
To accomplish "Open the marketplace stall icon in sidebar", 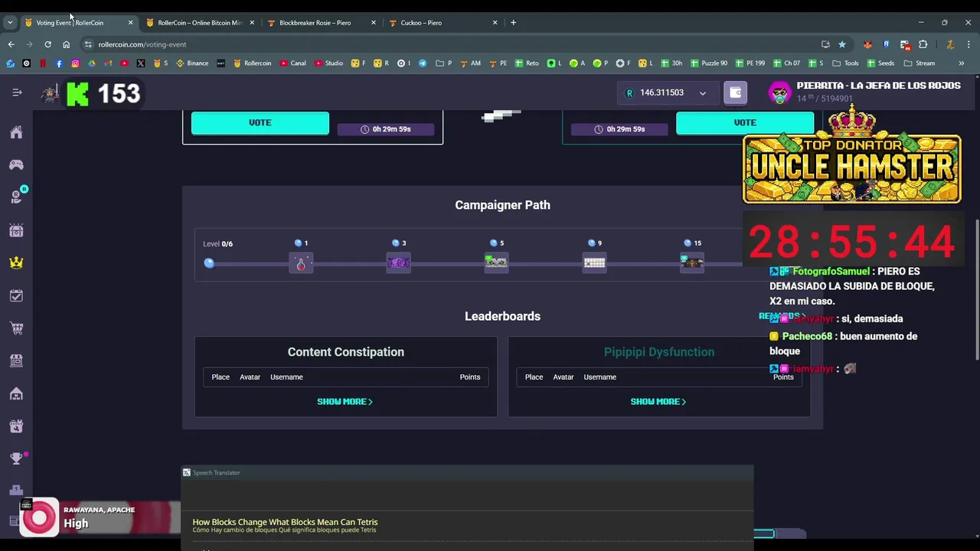I will 16,360.
